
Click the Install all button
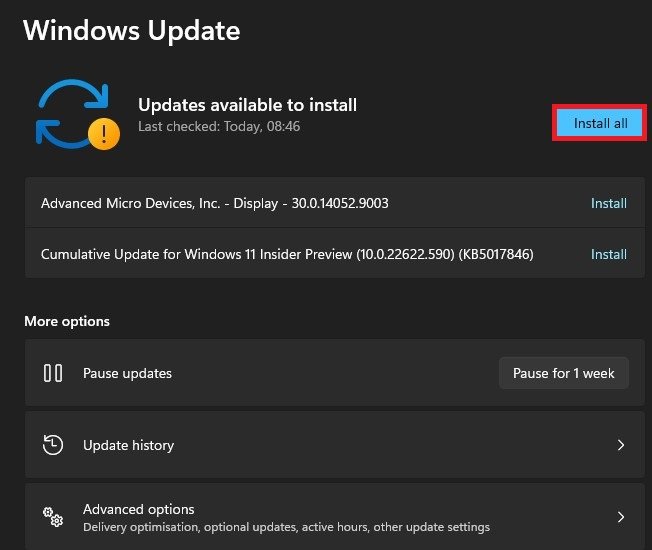click(x=600, y=123)
